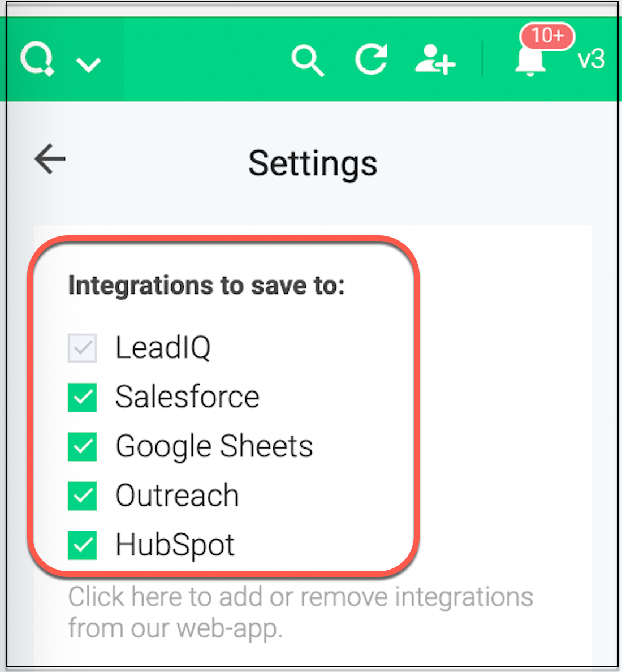Image resolution: width=622 pixels, height=672 pixels.
Task: Click the refresh icon
Action: pos(372,59)
